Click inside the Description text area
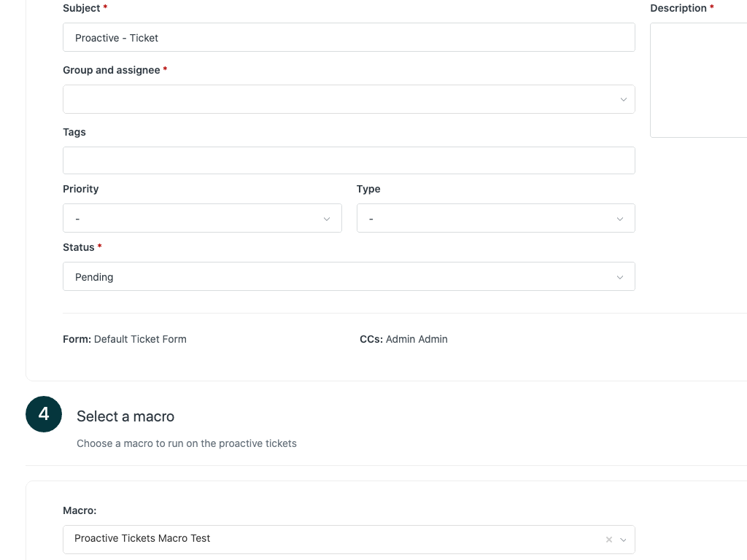This screenshot has height=560, width=747. tap(699, 80)
